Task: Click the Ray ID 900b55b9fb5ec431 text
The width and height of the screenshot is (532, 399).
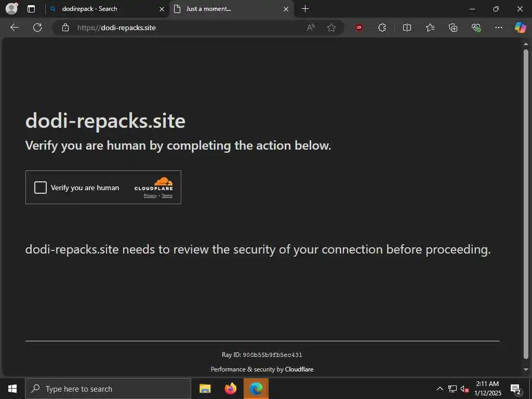Action: [x=262, y=355]
